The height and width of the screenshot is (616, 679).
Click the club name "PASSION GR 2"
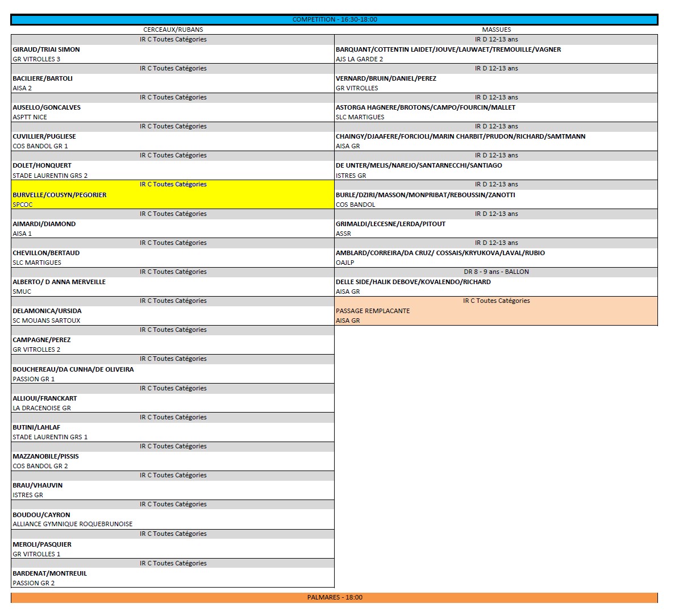(x=34, y=583)
